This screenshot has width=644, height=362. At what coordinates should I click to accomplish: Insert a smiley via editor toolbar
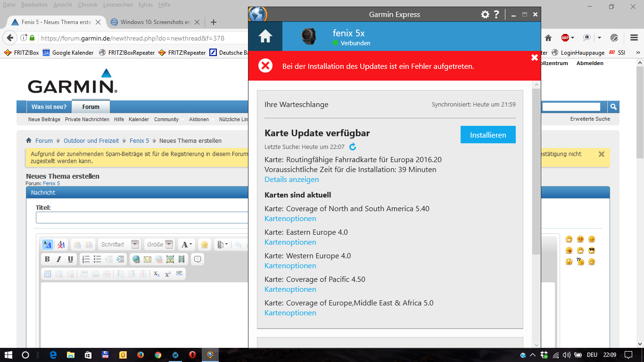(204, 245)
